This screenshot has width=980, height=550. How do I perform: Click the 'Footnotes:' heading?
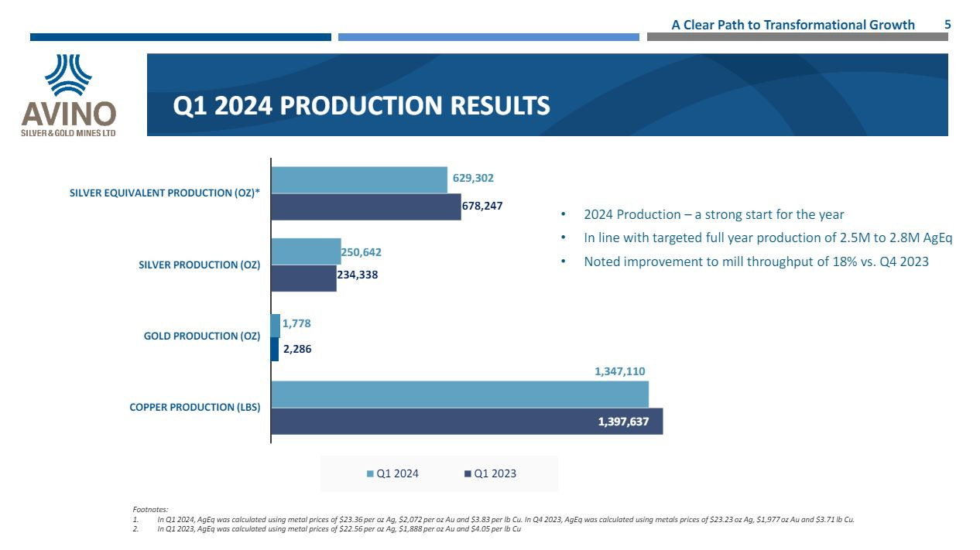pyautogui.click(x=150, y=510)
